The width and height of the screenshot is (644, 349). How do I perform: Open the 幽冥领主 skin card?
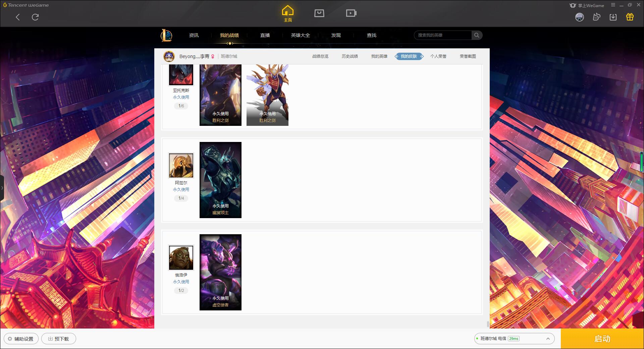(220, 180)
